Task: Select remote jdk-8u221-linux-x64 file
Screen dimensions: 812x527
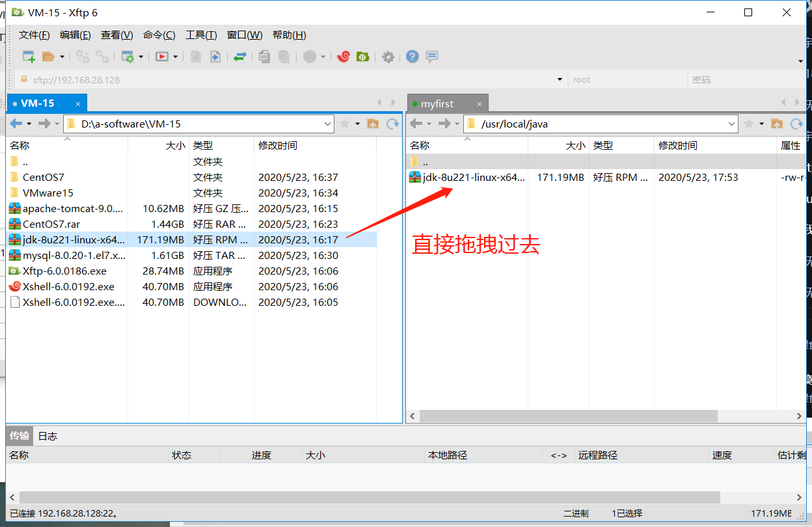Action: coord(606,177)
